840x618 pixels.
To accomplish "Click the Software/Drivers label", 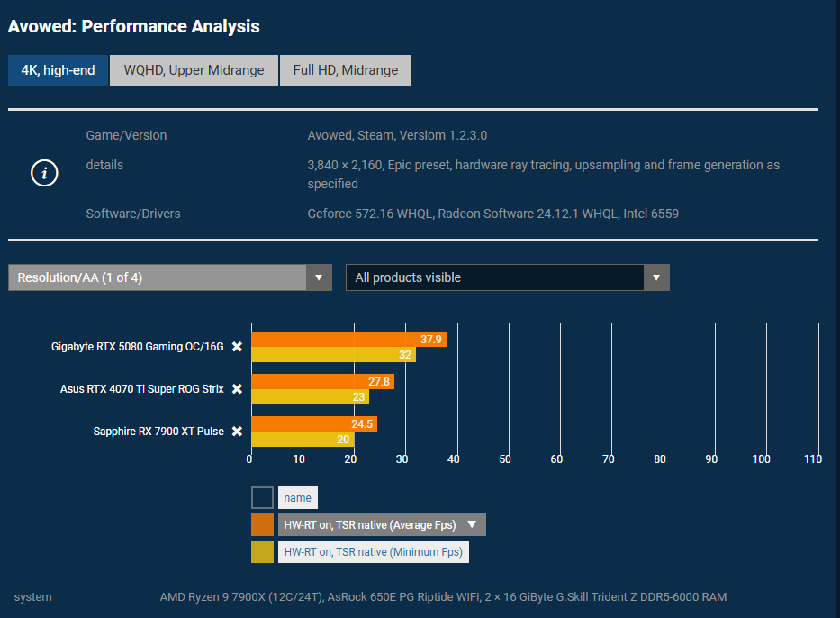I will click(x=133, y=214).
